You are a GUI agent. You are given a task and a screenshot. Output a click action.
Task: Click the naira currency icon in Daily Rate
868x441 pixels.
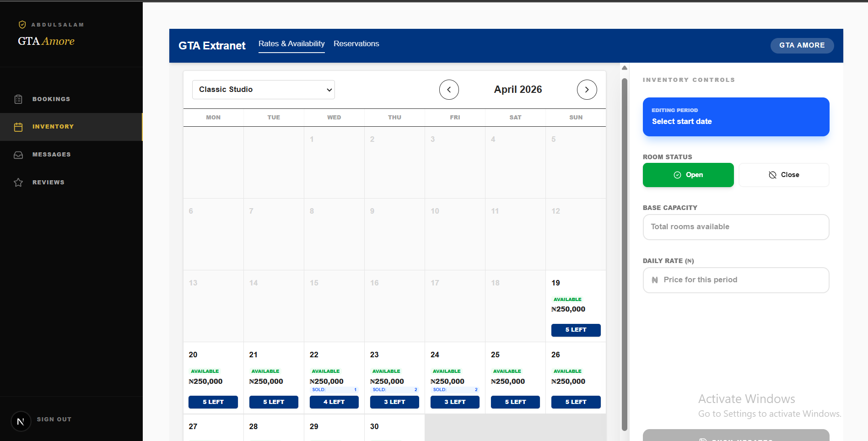pos(655,280)
